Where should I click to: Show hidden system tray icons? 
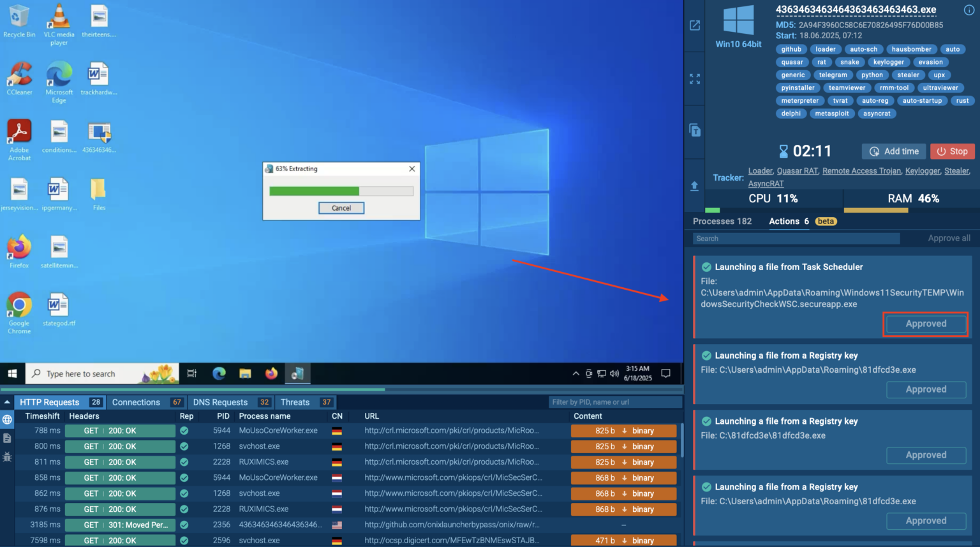pyautogui.click(x=575, y=373)
